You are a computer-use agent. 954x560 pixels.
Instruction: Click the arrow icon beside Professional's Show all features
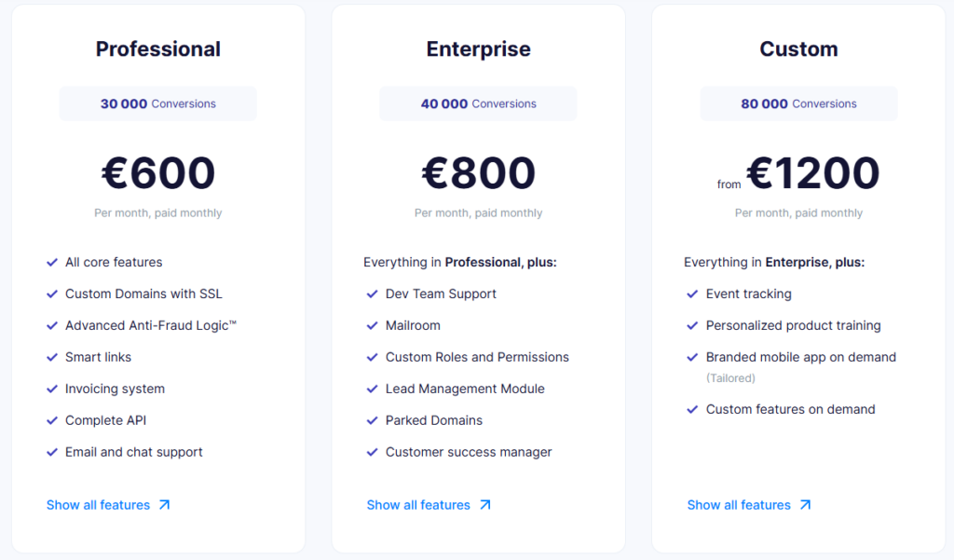165,504
